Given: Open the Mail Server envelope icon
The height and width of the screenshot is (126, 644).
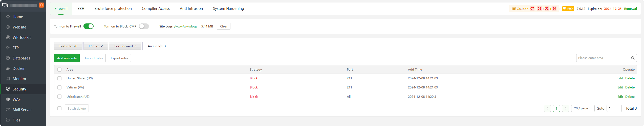Looking at the screenshot, I should (8, 110).
